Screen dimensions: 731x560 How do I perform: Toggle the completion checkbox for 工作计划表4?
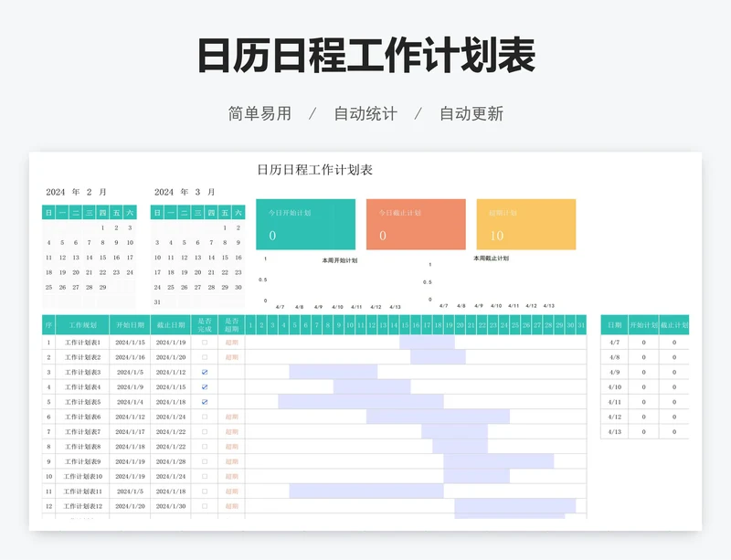click(x=205, y=387)
